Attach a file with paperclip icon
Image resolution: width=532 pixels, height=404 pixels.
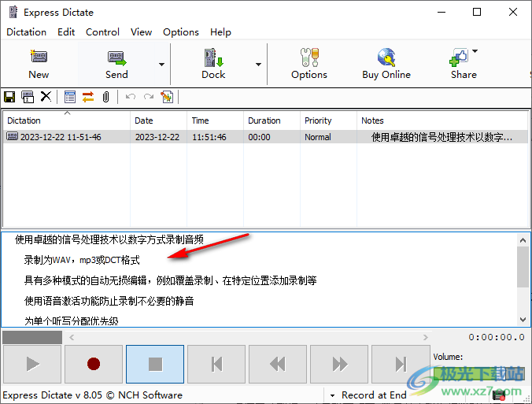106,97
